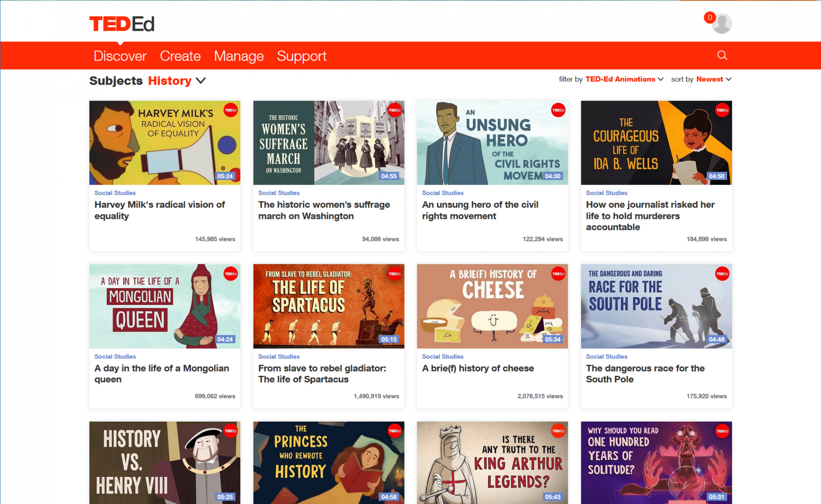This screenshot has width=821, height=504.
Task: Click the red notification count badge
Action: [709, 18]
